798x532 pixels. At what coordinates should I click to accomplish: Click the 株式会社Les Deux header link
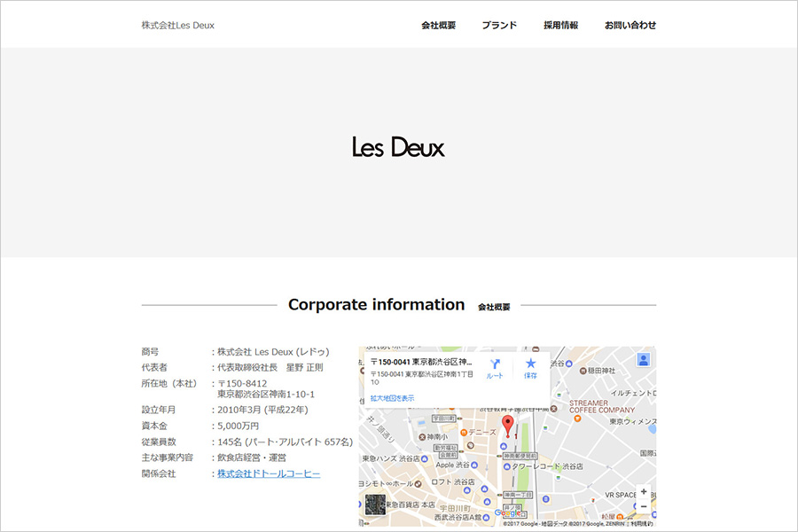[177, 25]
